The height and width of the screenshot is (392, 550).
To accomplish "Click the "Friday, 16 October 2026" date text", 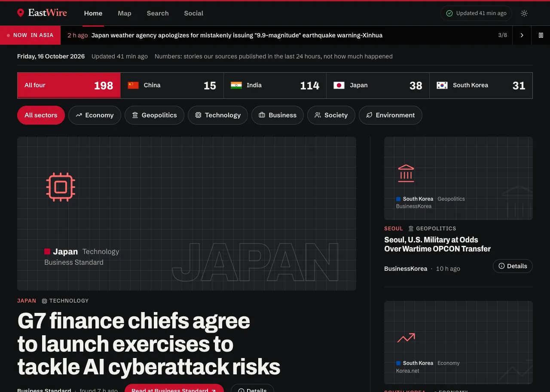I will (x=51, y=56).
